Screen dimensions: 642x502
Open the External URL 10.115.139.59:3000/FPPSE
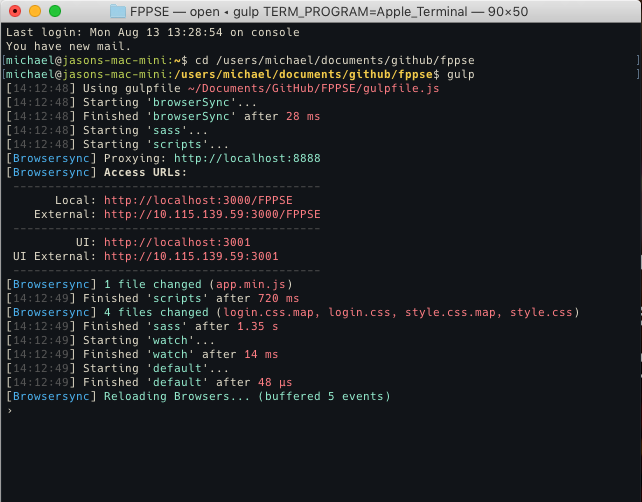(x=212, y=214)
